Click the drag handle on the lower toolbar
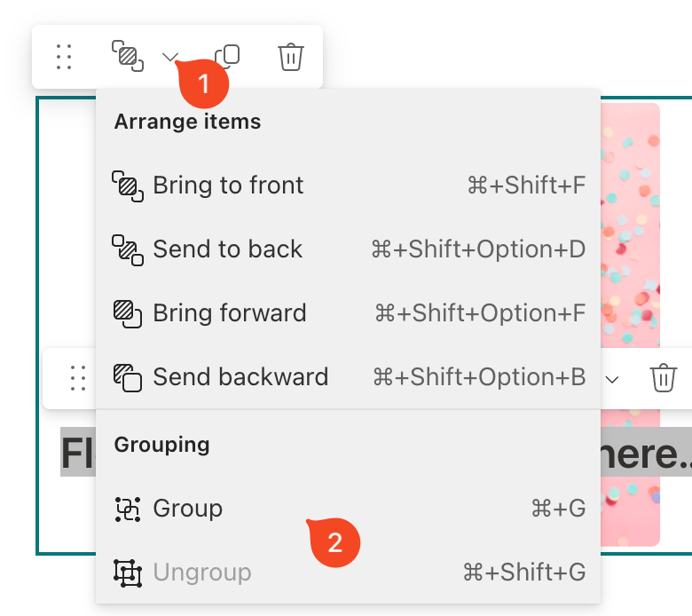The height and width of the screenshot is (616, 692). click(x=78, y=378)
